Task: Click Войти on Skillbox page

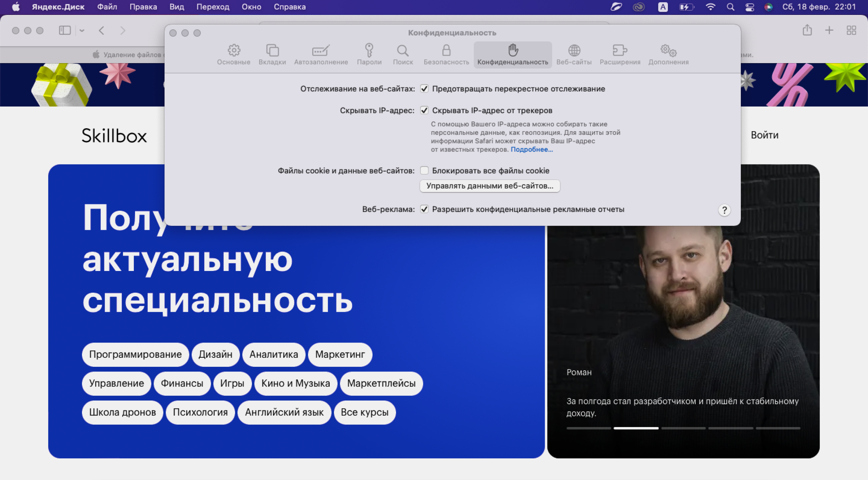Action: [x=764, y=135]
